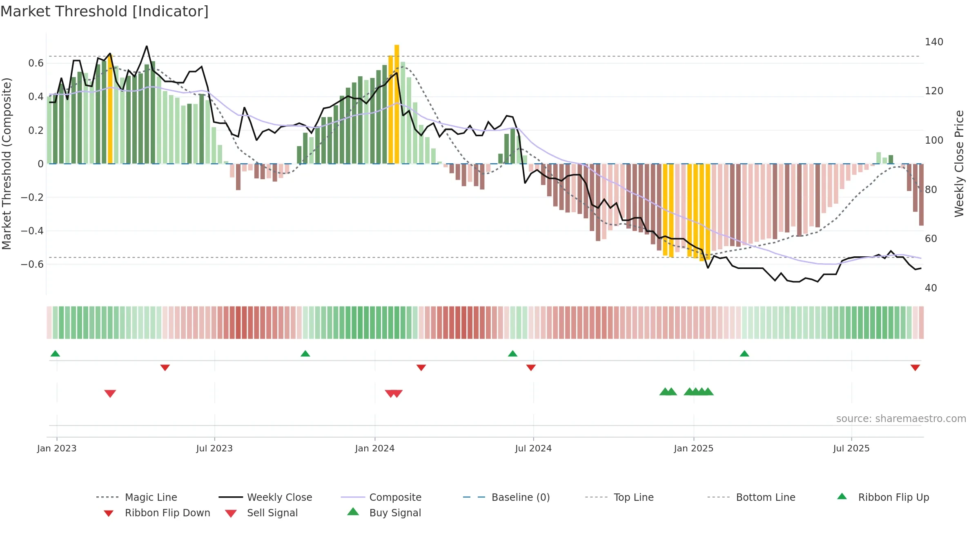The image size is (980, 551).
Task: Toggle the Buy Signal legend entry
Action: (384, 513)
